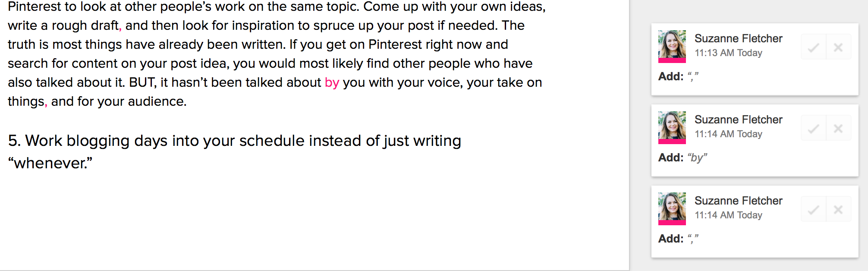Screen dimensions: 868x271
Task: Reject the 11:14 AM comma suggestion
Action: pos(838,209)
